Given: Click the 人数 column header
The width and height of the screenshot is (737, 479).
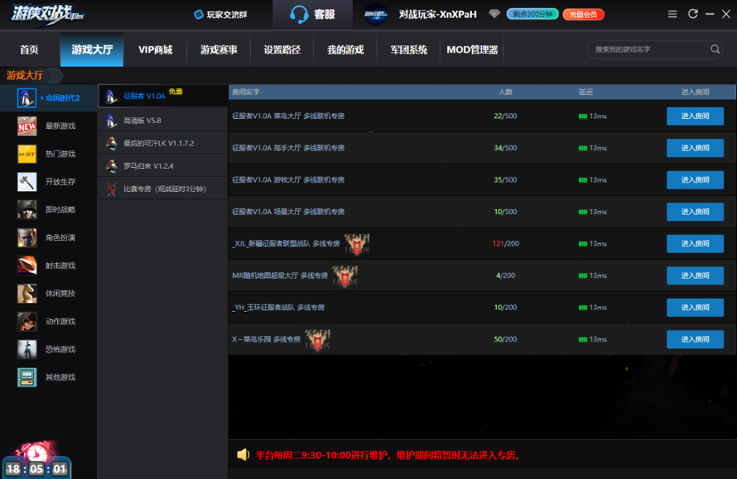Looking at the screenshot, I should pos(505,92).
